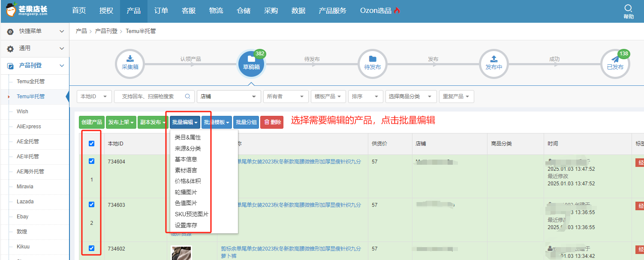Open the 帮助 help icon
644x260 pixels.
click(x=628, y=11)
